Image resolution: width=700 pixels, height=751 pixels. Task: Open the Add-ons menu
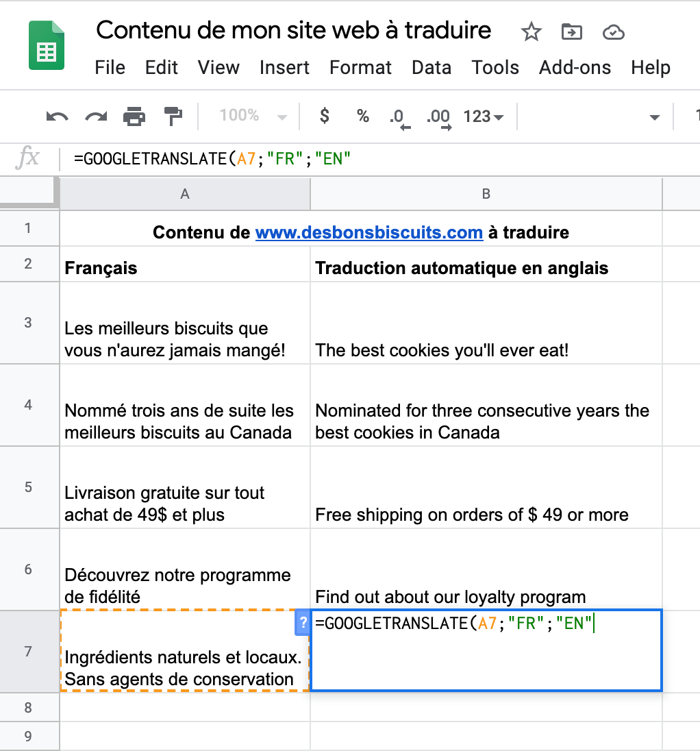(x=575, y=68)
